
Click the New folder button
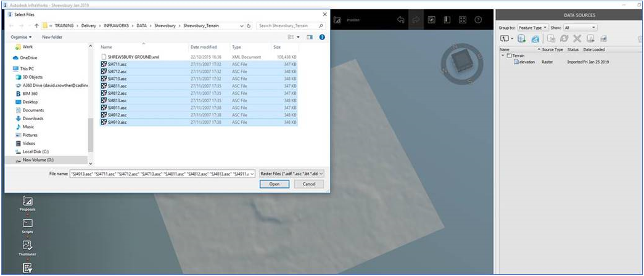click(x=52, y=37)
